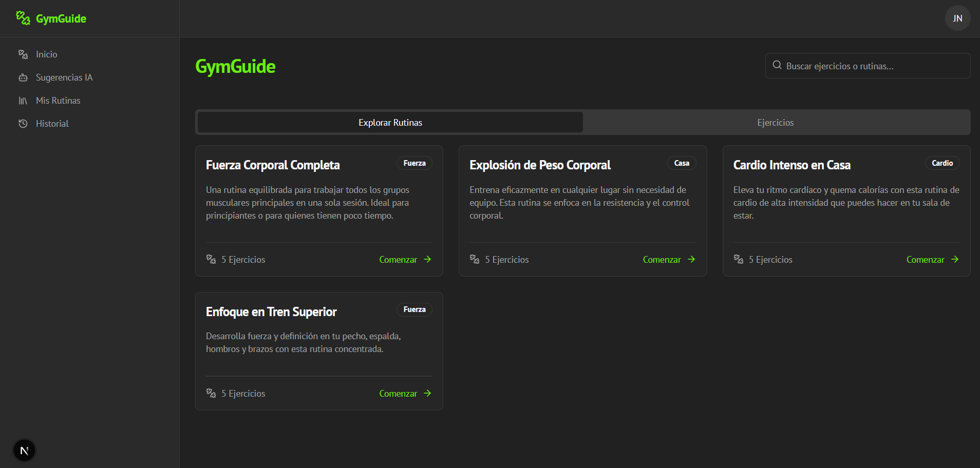Click the Cardio category badge
Screen dimensions: 980x468
pyautogui.click(x=942, y=163)
